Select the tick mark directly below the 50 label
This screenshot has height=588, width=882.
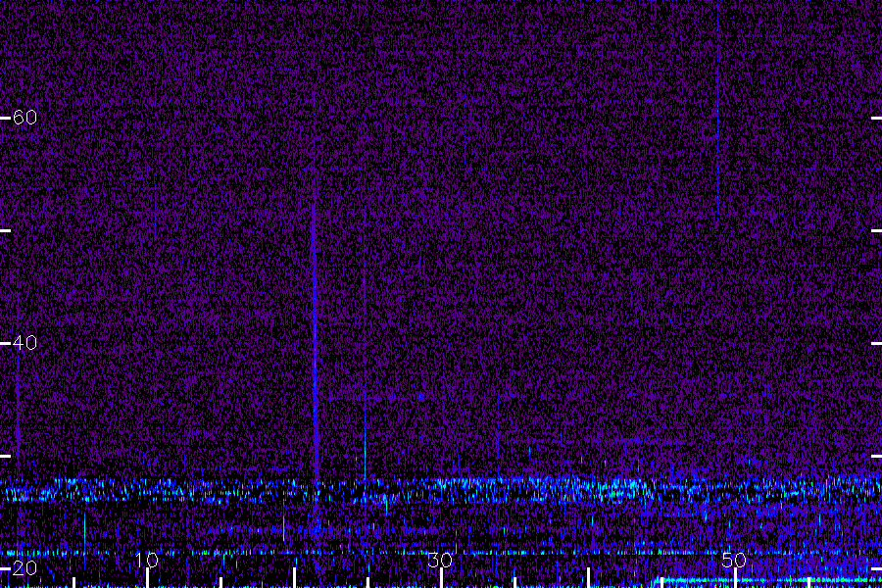735,578
